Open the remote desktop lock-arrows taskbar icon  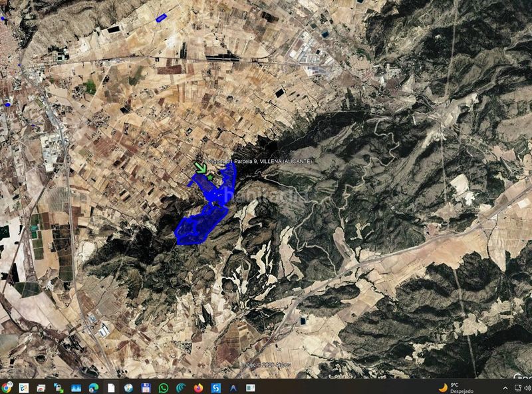59,388
